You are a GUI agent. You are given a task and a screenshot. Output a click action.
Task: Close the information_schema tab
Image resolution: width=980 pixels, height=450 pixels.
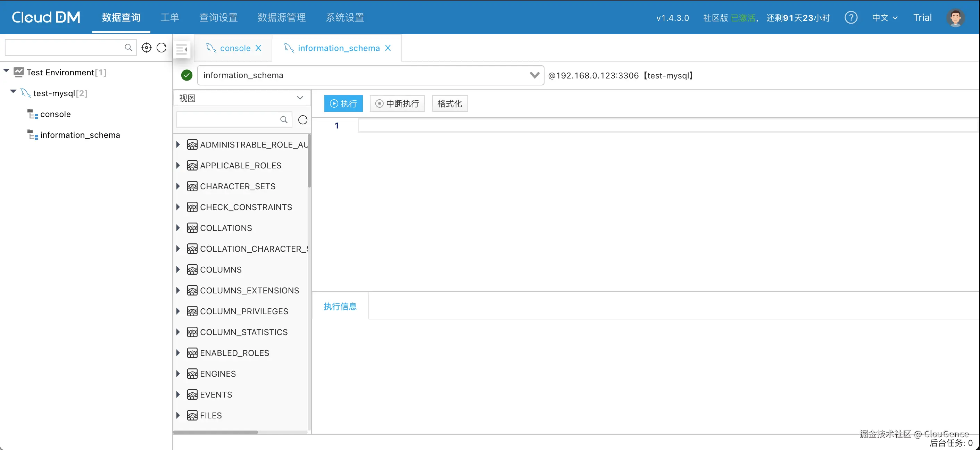coord(388,48)
